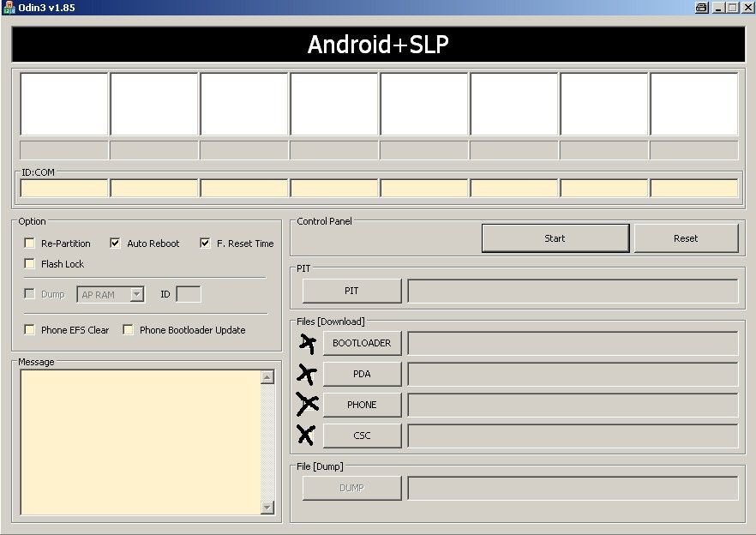Enable the Re-Partition checkbox

pyautogui.click(x=29, y=243)
